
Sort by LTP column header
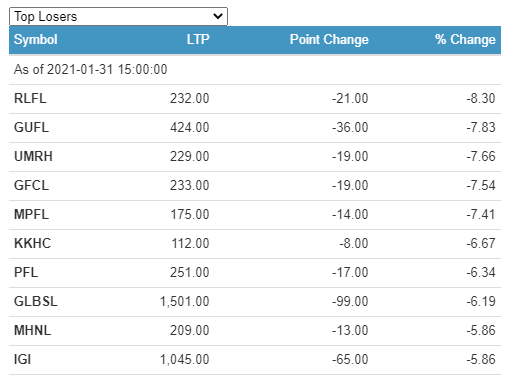(198, 40)
